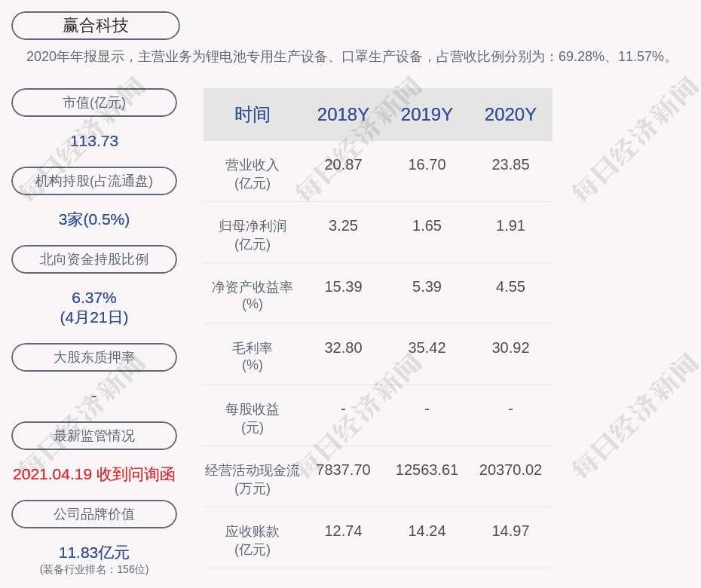Select the 最新监管情况 label pill
The height and width of the screenshot is (588, 701).
coord(94,436)
